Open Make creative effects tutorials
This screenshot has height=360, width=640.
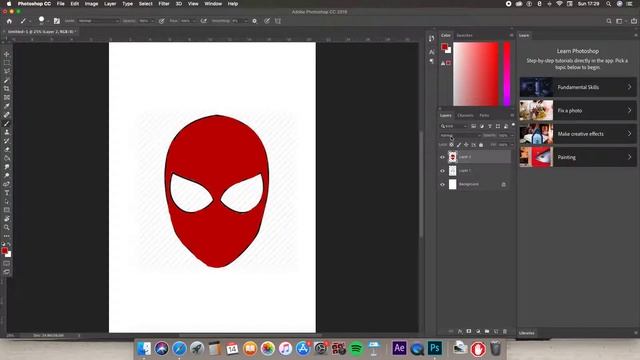point(578,133)
